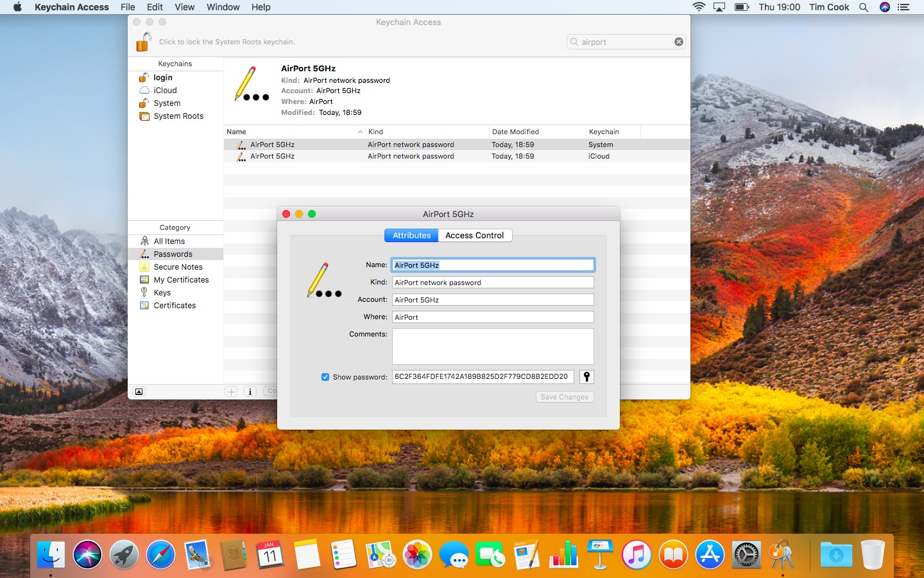The width and height of the screenshot is (924, 578).
Task: Select the Passwords category
Action: 175,254
